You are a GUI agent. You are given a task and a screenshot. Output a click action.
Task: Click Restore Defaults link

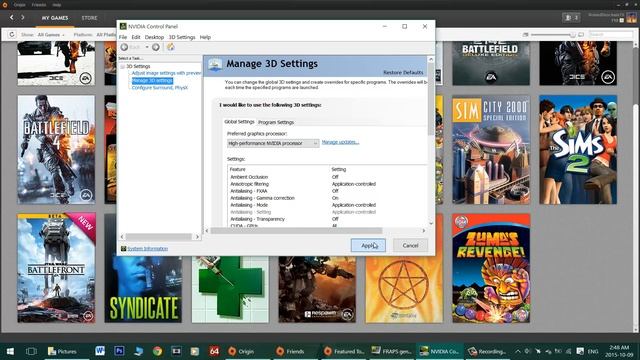(x=403, y=72)
